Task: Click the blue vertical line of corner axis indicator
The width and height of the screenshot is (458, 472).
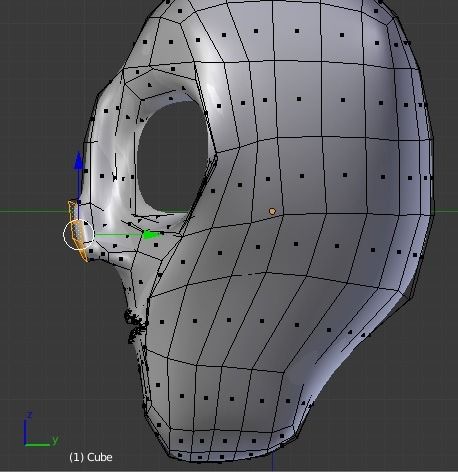Action: coord(25,432)
